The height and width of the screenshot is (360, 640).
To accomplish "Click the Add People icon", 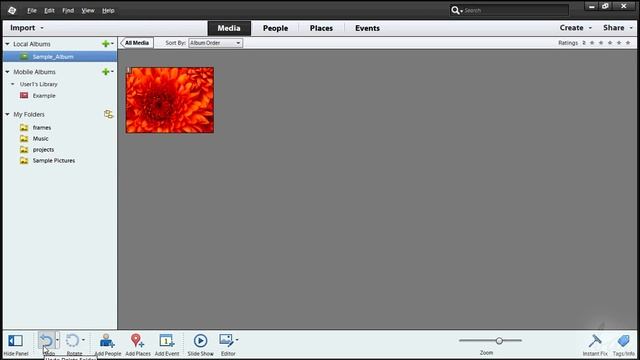I will click(107, 340).
